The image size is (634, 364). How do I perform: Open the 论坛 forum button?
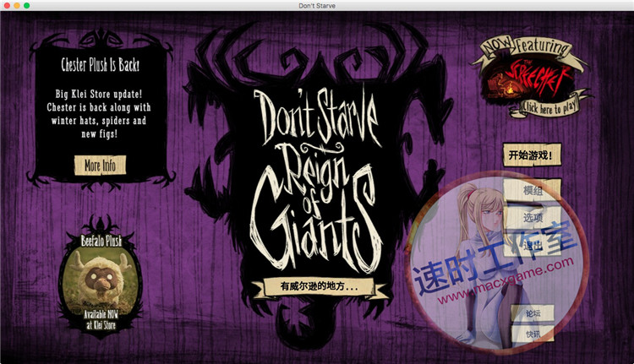click(x=533, y=313)
